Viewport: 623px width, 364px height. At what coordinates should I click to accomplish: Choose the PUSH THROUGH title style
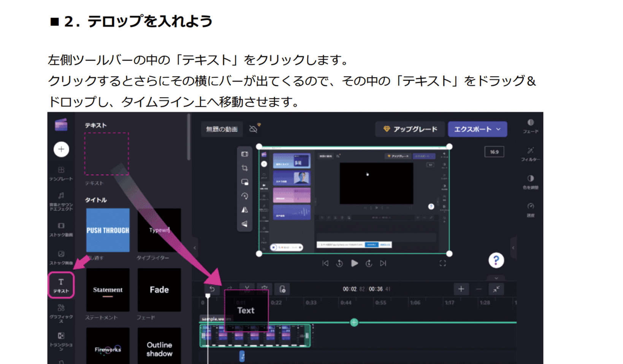tap(108, 230)
